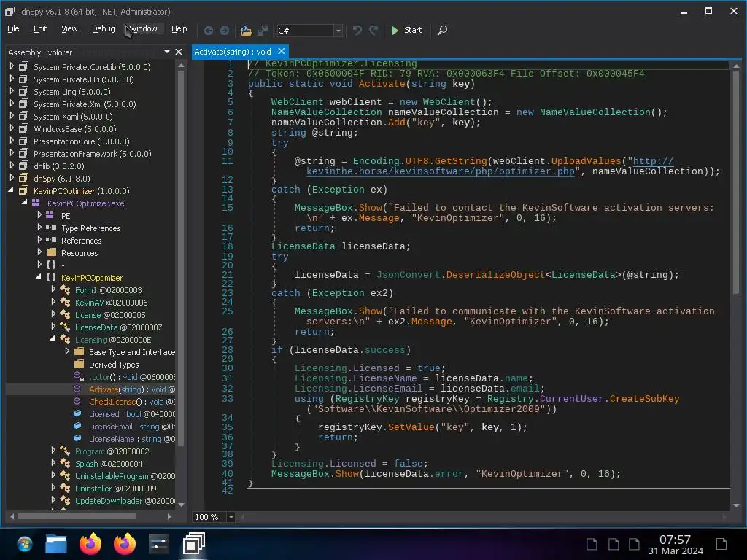
Task: Click the UploadValues method reference in code
Action: [x=586, y=161]
